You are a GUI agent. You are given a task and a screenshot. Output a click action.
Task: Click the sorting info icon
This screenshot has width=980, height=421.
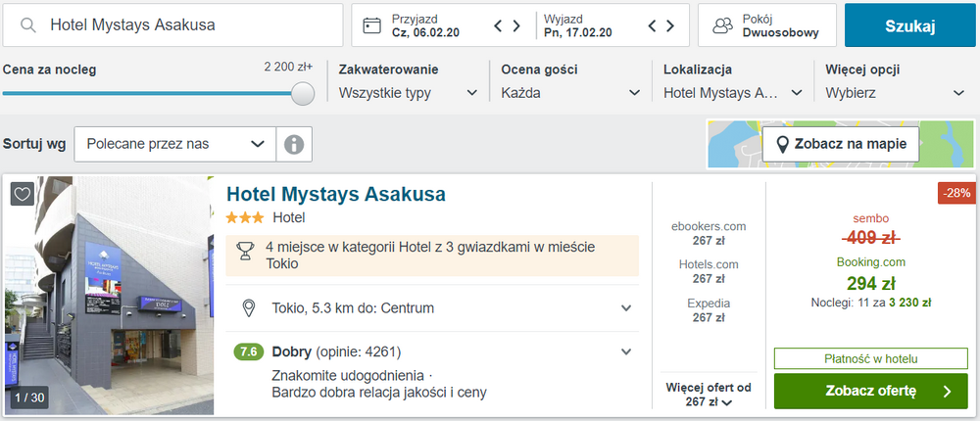tap(294, 144)
